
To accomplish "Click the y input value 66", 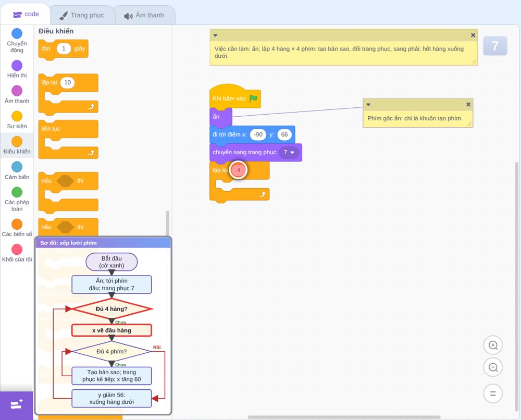I will [284, 134].
